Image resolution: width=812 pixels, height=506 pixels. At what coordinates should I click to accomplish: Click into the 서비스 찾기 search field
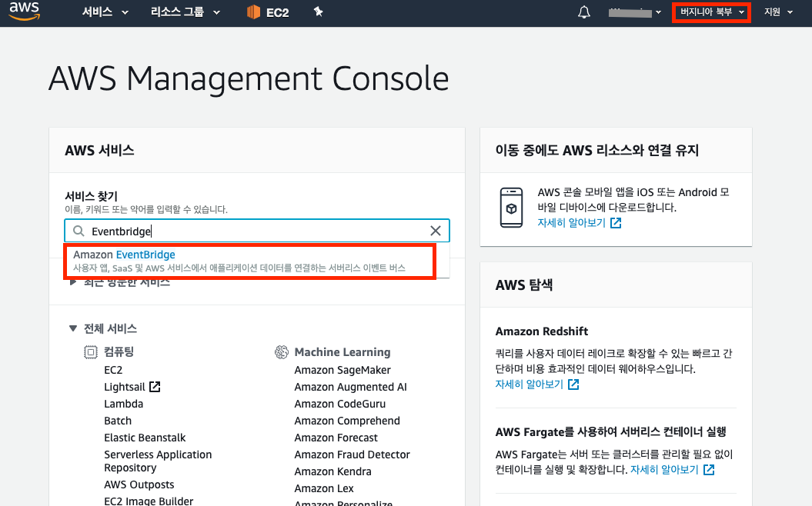coord(257,231)
